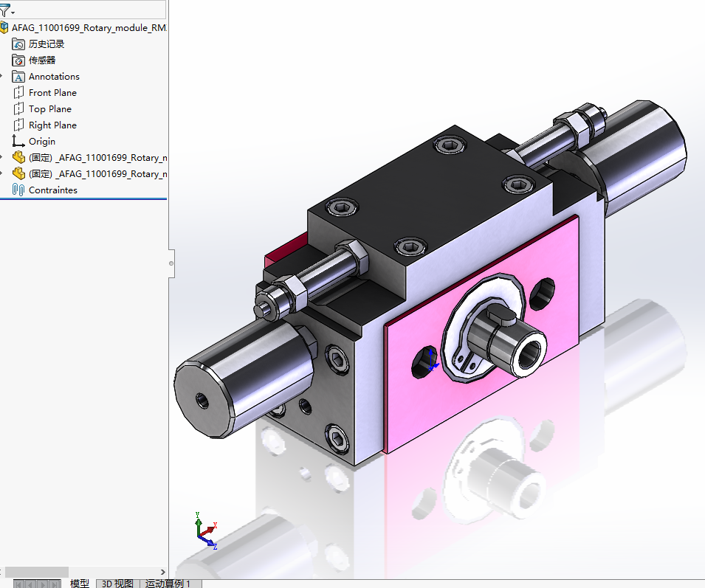This screenshot has height=588, width=705.
Task: Click the Right Plane icon
Action: (x=18, y=125)
